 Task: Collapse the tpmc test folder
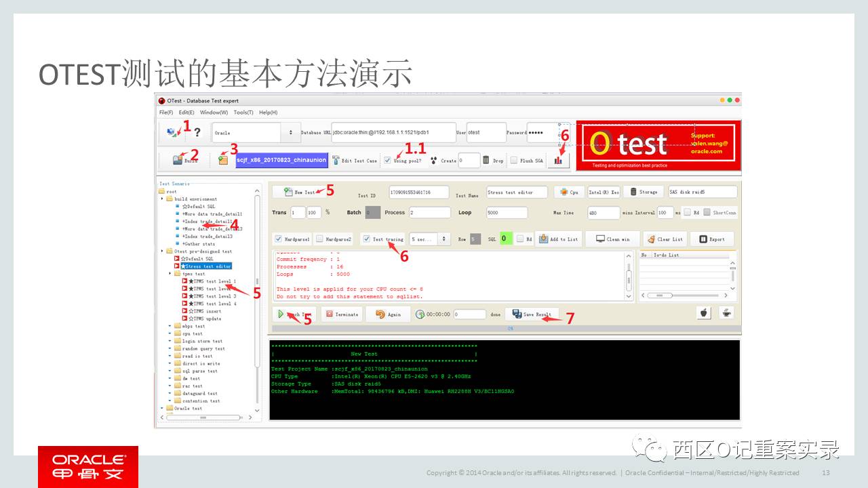pyautogui.click(x=170, y=274)
